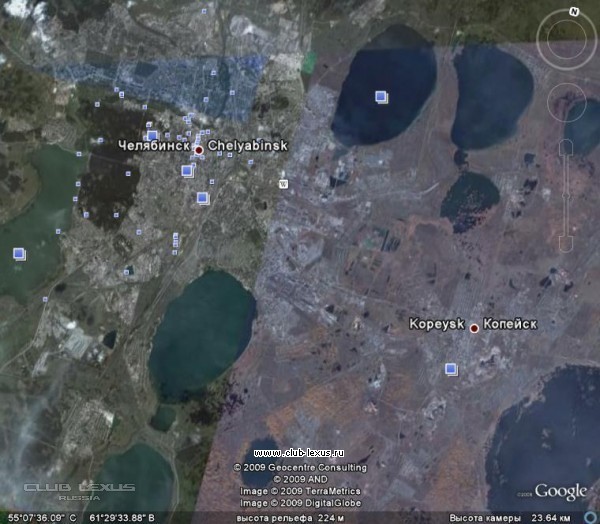This screenshot has width=600, height=524.
Task: Zoom in using the top of the zoom bar
Action: pos(566,147)
